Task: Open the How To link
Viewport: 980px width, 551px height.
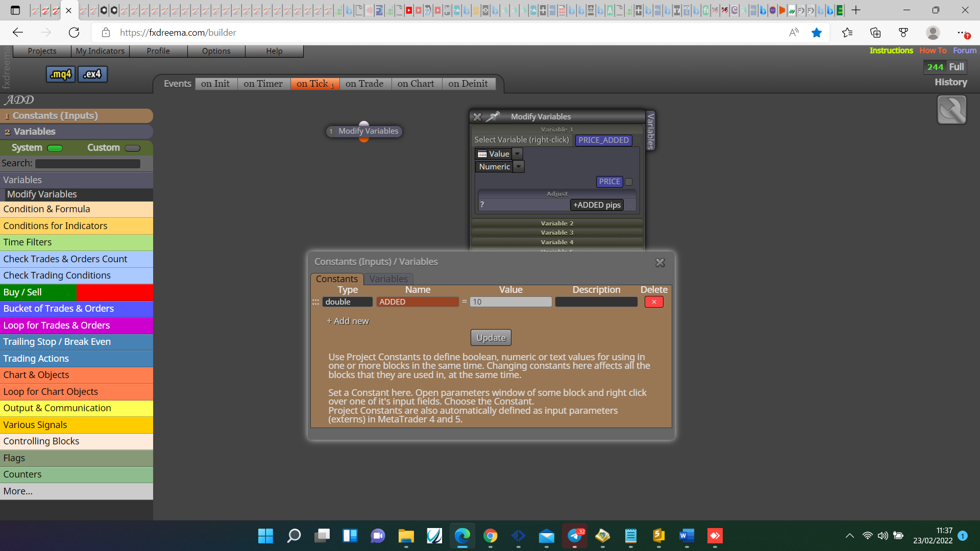Action: pyautogui.click(x=933, y=51)
